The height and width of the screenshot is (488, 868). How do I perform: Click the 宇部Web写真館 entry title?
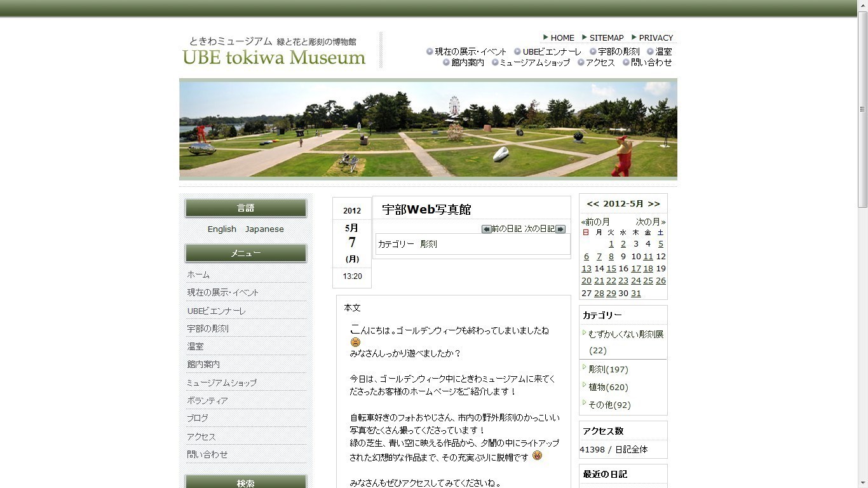(x=426, y=210)
